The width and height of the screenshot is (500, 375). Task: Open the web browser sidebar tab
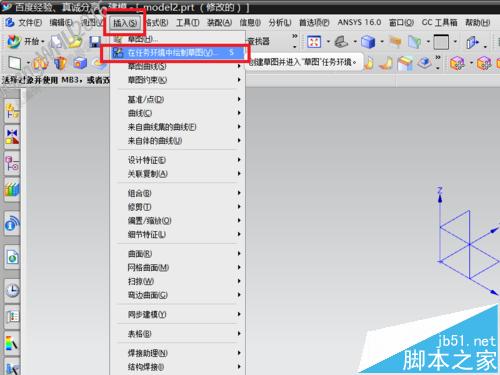[x=12, y=257]
